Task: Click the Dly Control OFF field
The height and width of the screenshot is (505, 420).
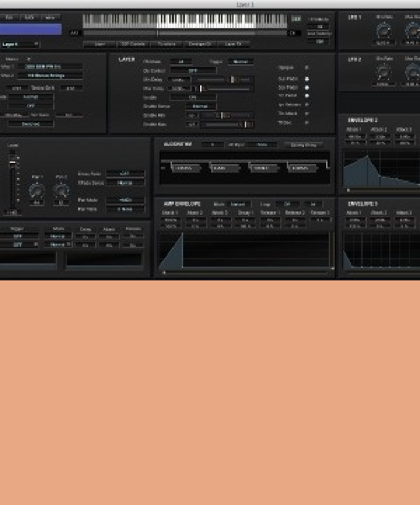Action: [x=193, y=70]
